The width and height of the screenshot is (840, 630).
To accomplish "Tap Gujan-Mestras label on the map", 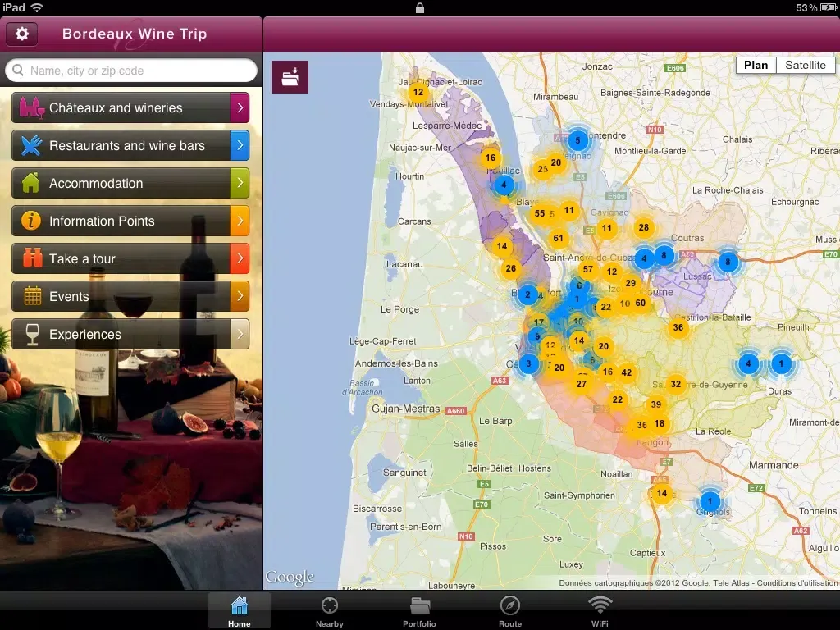I will 405,409.
